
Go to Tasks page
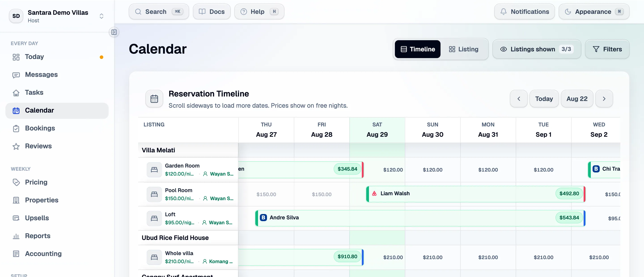tap(57, 92)
